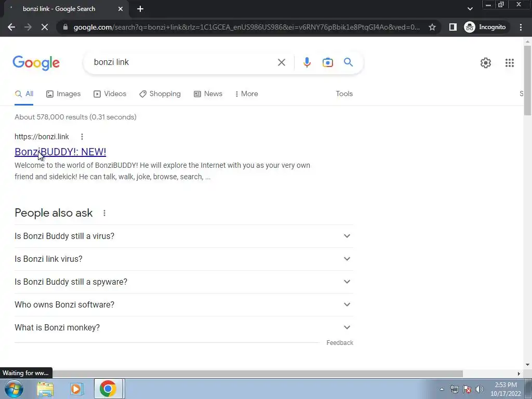532x399 pixels.
Task: Open a new tab with the plus button
Action: point(140,9)
